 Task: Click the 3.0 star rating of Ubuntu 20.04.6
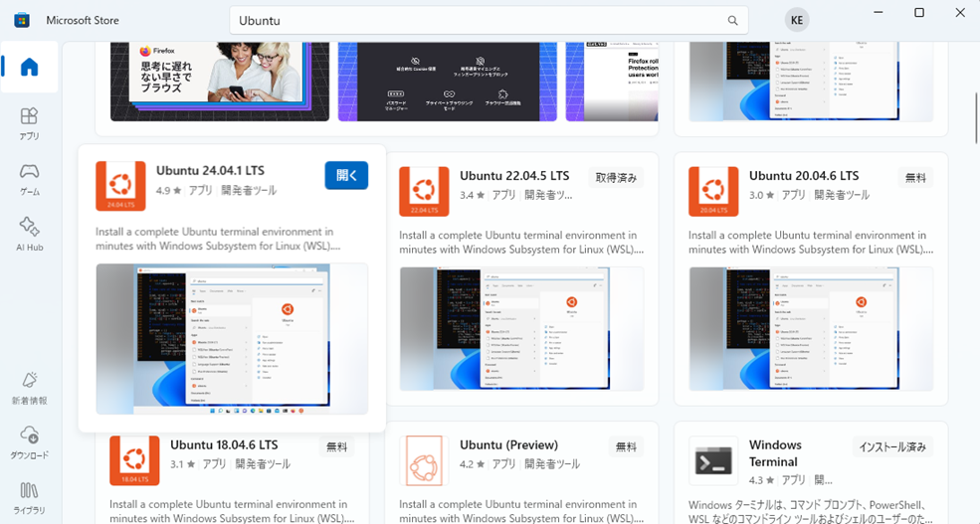point(762,196)
